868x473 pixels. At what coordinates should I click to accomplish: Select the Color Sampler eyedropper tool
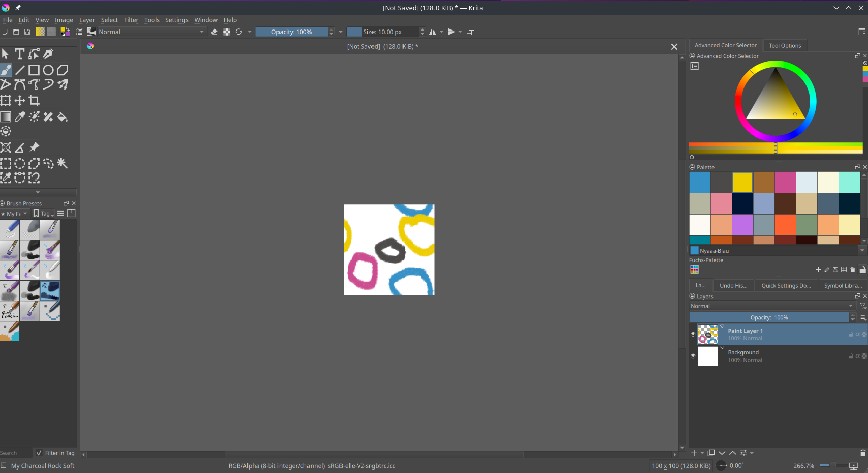tap(20, 117)
